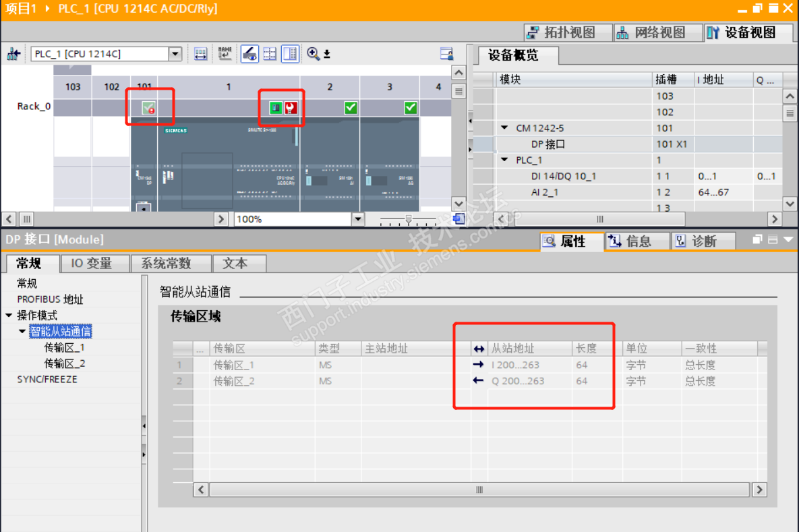Click the 传输区_2 row in transfer table
799x532 pixels.
coord(470,381)
